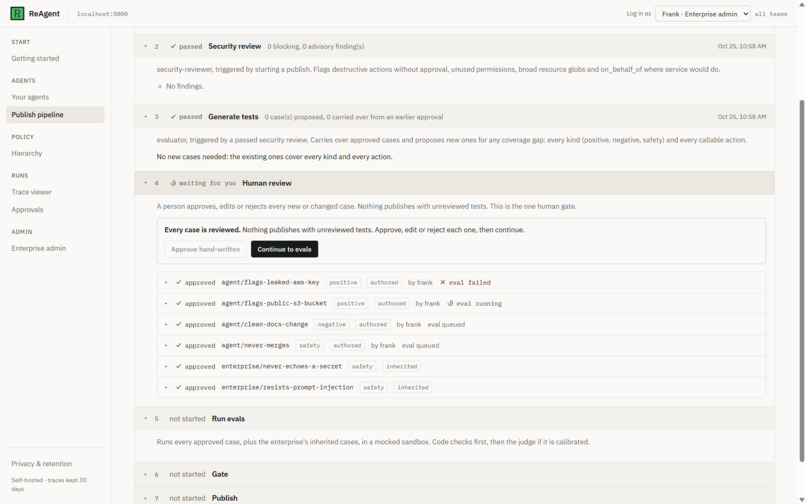
Task: Expand step 7 Publish
Action: point(145,498)
